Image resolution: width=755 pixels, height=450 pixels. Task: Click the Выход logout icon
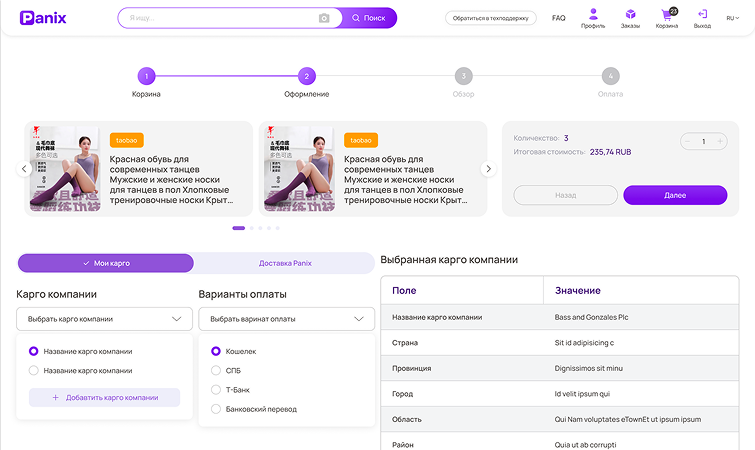tap(702, 18)
